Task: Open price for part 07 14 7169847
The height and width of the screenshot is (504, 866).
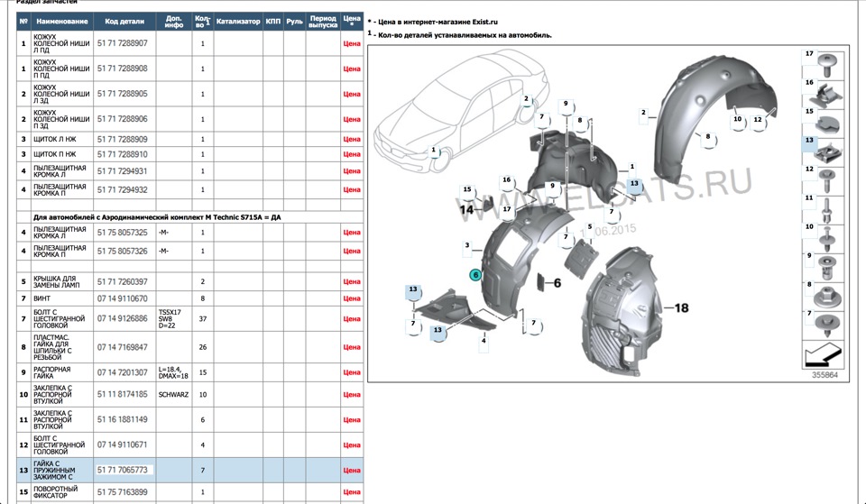Action: [x=352, y=347]
